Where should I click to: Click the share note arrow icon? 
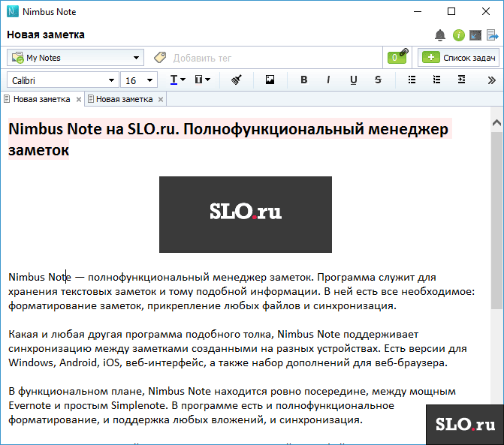coord(493,35)
